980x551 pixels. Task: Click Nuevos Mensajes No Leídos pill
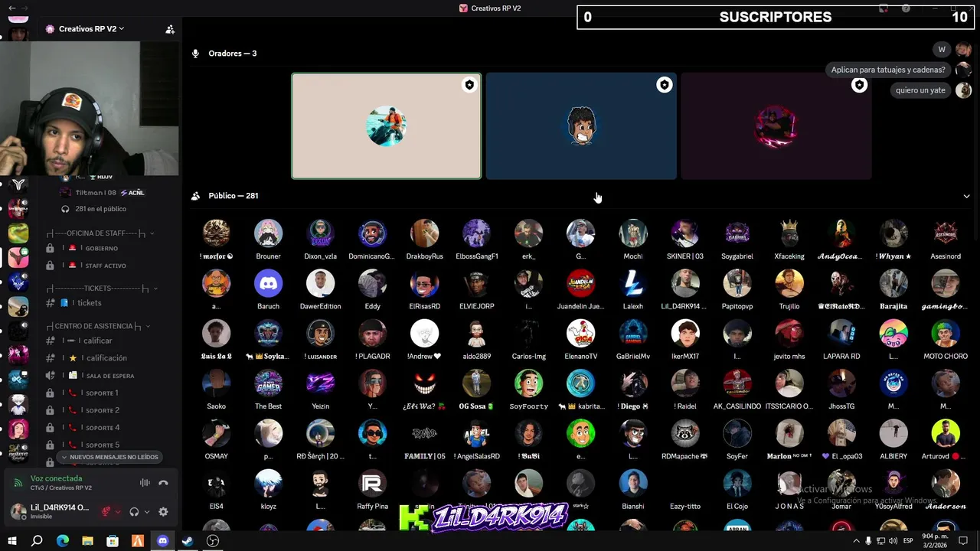click(x=109, y=457)
